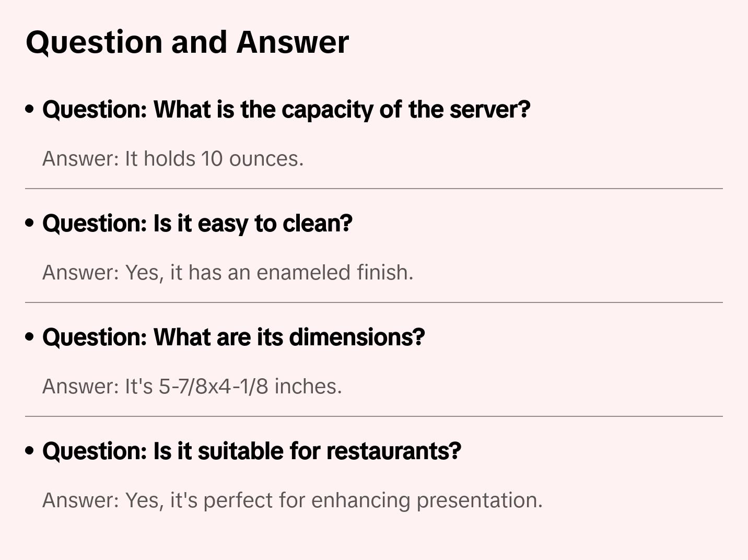Click the enameled finish answer text
Screen dimensions: 748x560
point(228,273)
